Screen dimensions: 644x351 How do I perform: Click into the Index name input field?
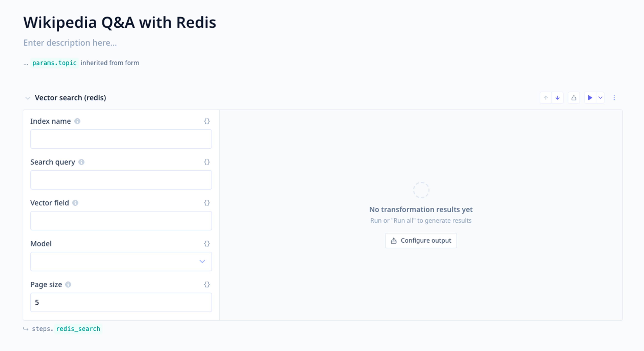coord(121,139)
